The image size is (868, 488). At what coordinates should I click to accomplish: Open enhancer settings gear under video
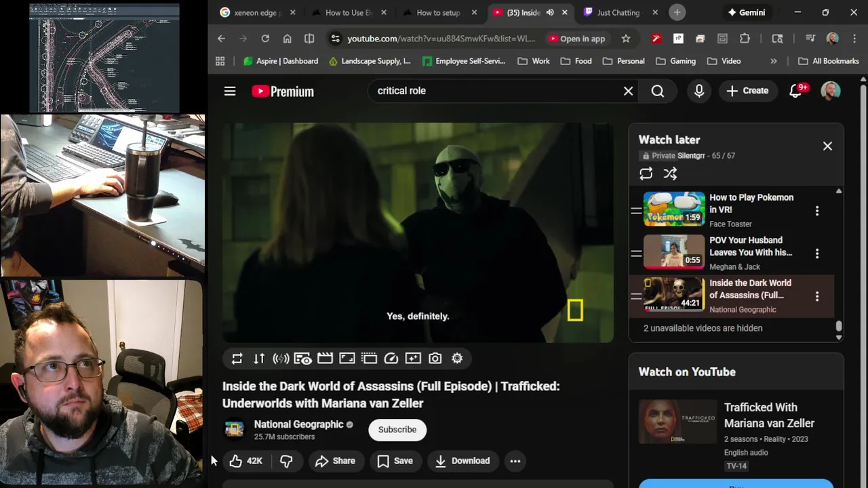[x=457, y=359]
